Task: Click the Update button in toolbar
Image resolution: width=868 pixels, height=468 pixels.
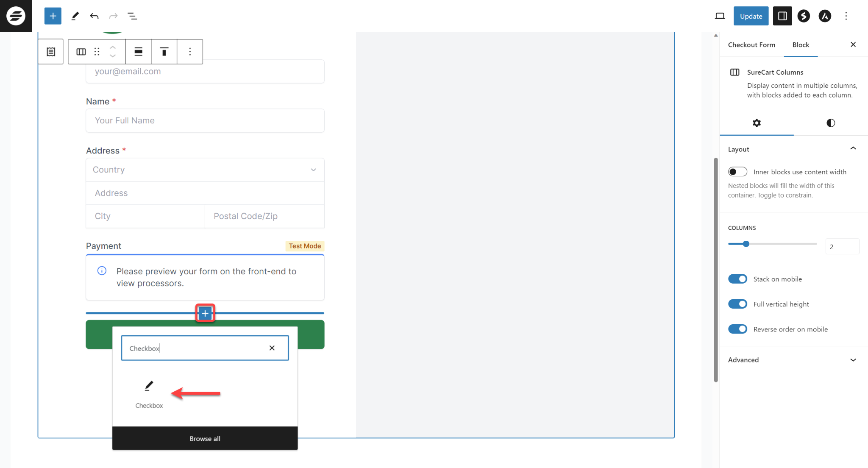Action: pyautogui.click(x=751, y=16)
